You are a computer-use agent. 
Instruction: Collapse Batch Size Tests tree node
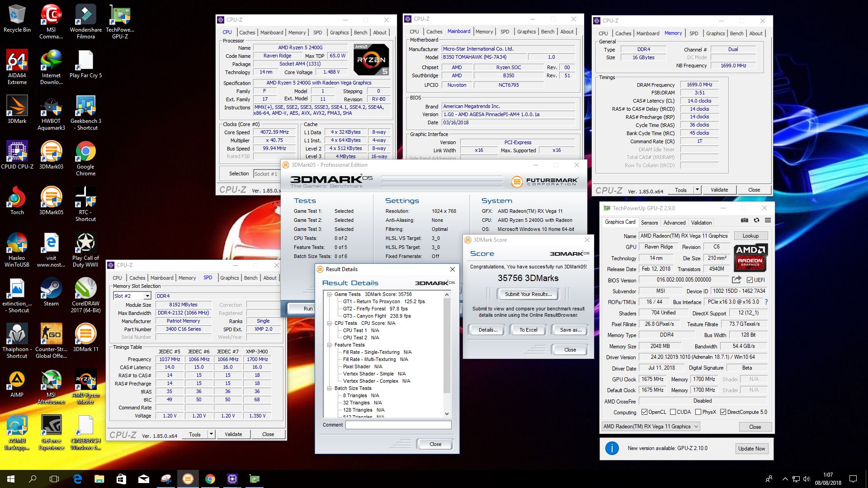pos(330,388)
